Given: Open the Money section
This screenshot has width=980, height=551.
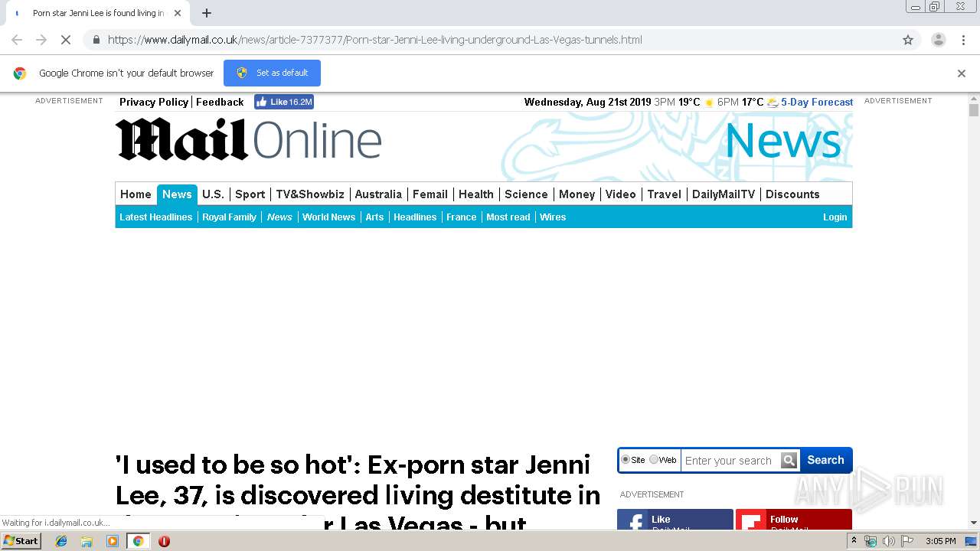Looking at the screenshot, I should [577, 194].
